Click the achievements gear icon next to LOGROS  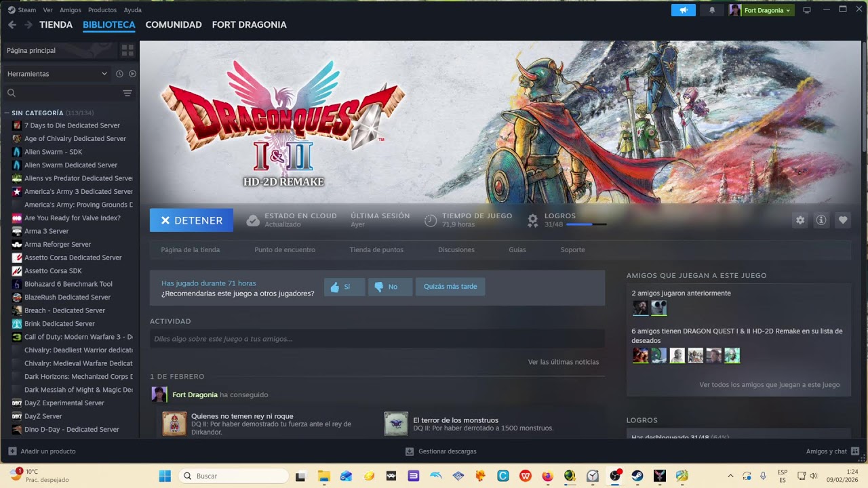pos(533,220)
